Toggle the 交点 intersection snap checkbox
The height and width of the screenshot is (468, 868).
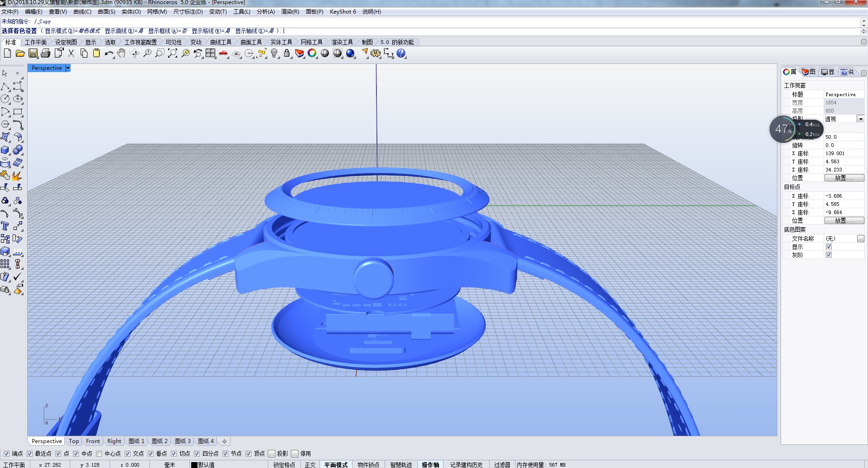[128, 453]
